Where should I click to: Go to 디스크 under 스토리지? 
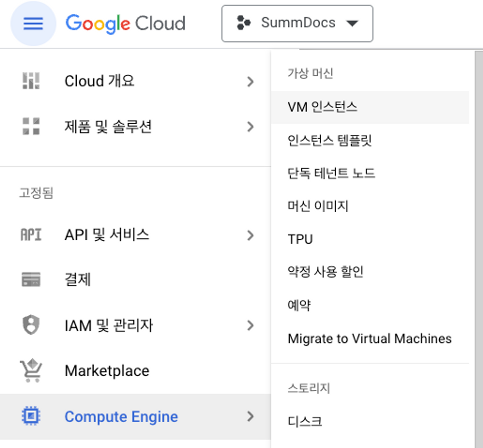305,421
